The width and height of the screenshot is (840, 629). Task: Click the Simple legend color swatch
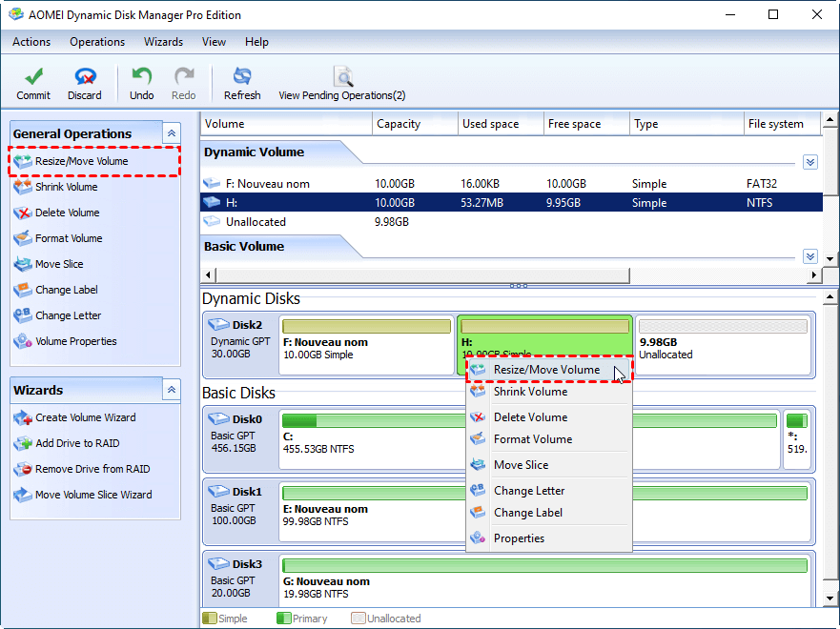coord(210,619)
